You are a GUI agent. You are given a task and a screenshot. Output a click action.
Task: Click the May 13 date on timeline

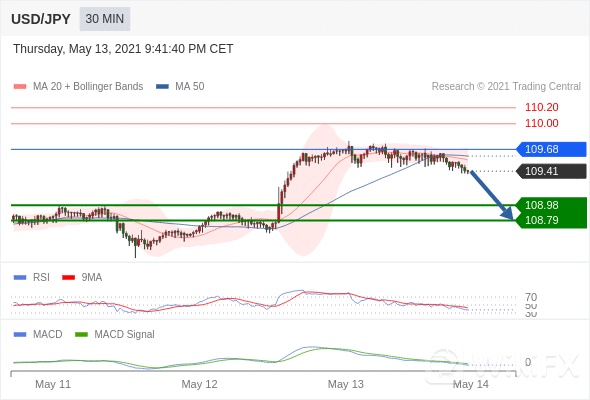pos(345,384)
